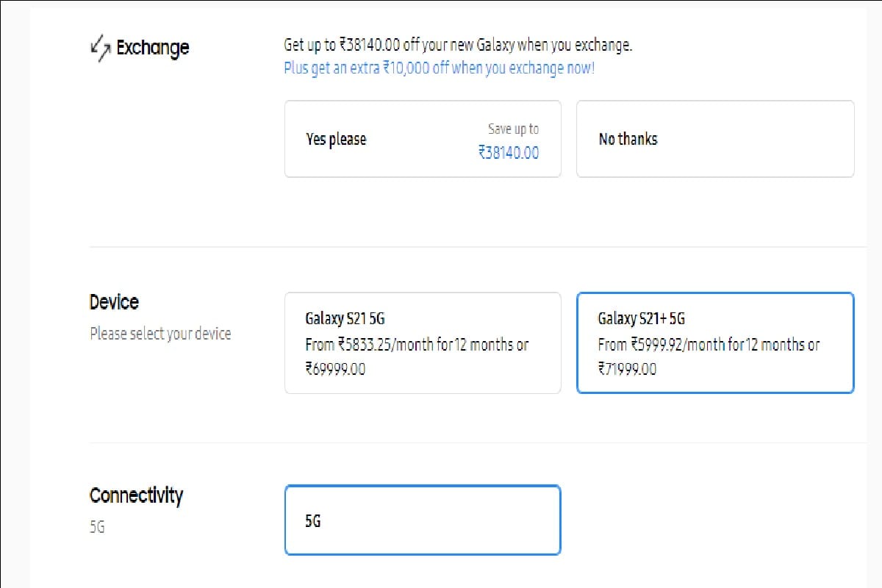Pick the Galaxy S21+ 5G device card

tap(715, 343)
